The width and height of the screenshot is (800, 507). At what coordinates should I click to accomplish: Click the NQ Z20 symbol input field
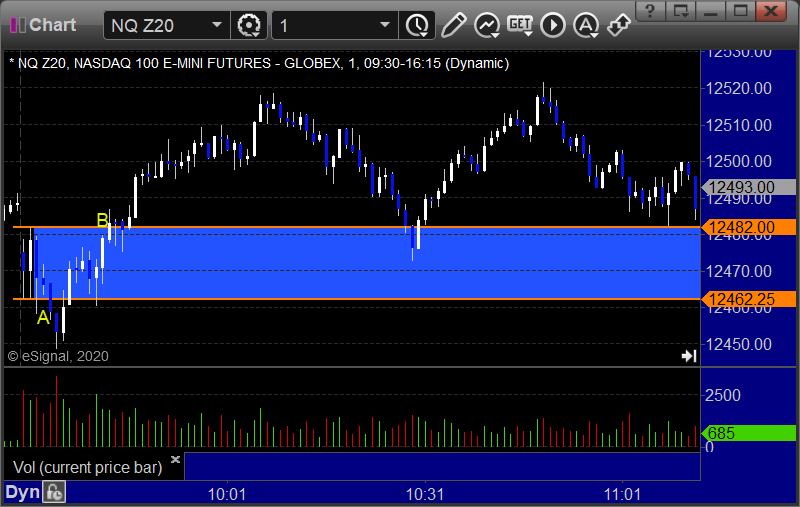coord(156,26)
